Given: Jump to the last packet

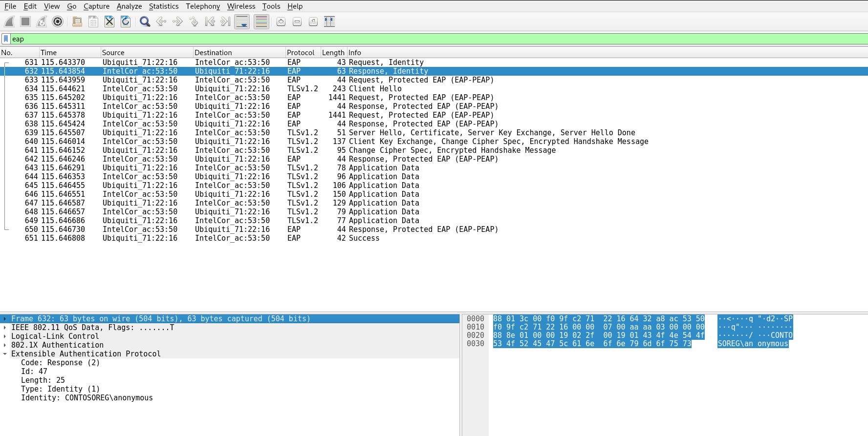Looking at the screenshot, I should [225, 21].
